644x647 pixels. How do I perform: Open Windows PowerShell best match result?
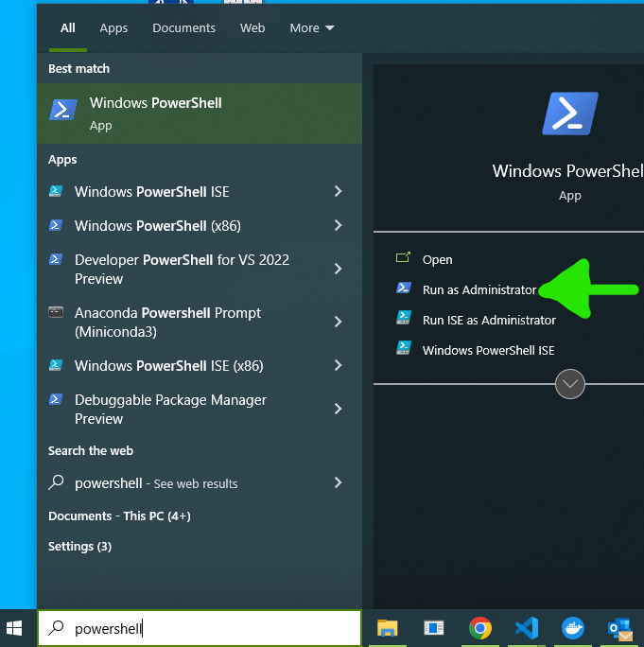point(200,114)
